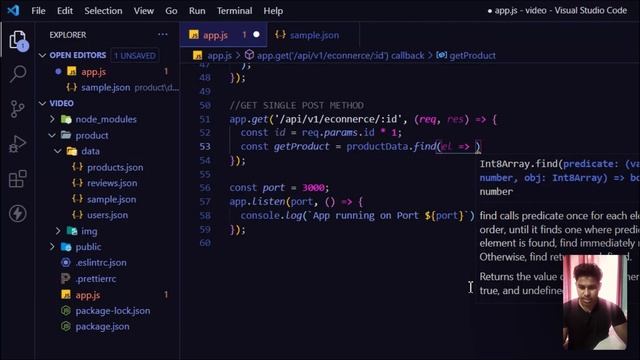Screen dimensions: 640x360
Task: Click the callback cube icon in breadcrumb
Action: (x=249, y=55)
